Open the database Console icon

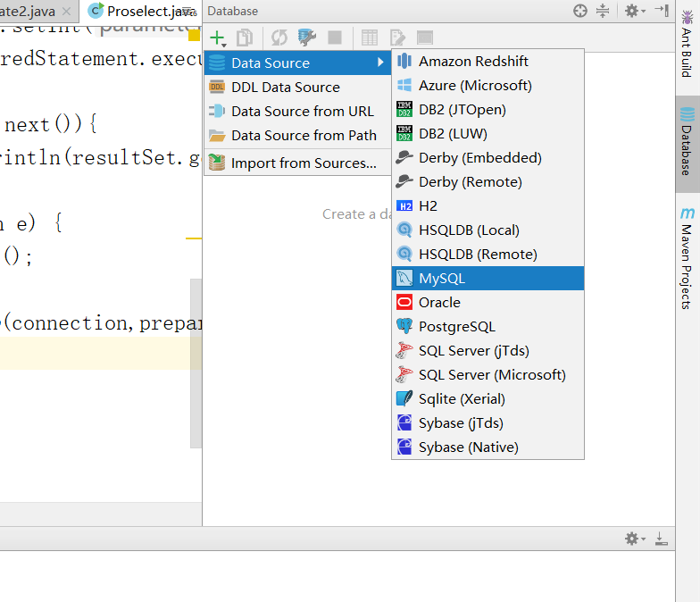click(x=425, y=38)
